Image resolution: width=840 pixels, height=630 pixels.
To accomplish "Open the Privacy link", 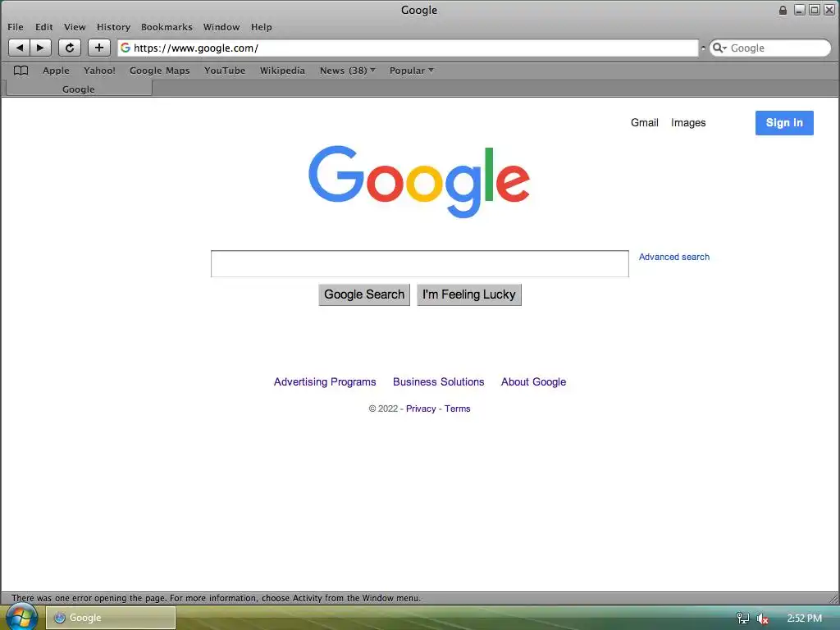I will click(421, 409).
